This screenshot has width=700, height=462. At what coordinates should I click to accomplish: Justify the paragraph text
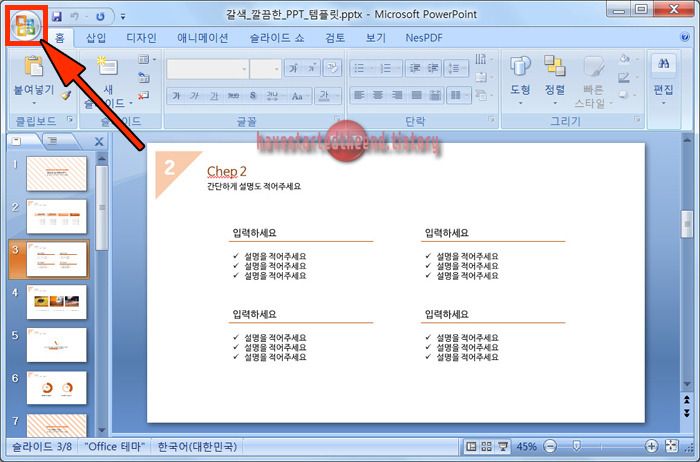click(x=416, y=95)
